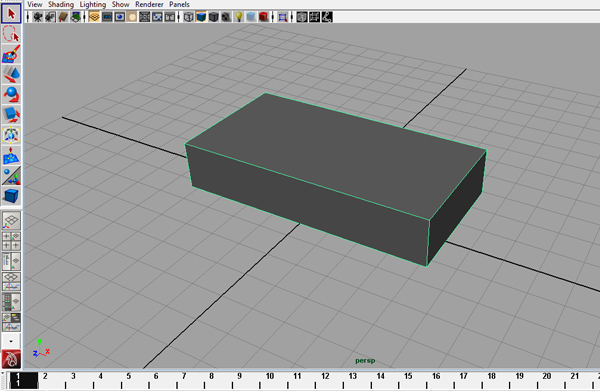Click the Select Camera icon
The width and height of the screenshot is (600, 391).
point(38,17)
